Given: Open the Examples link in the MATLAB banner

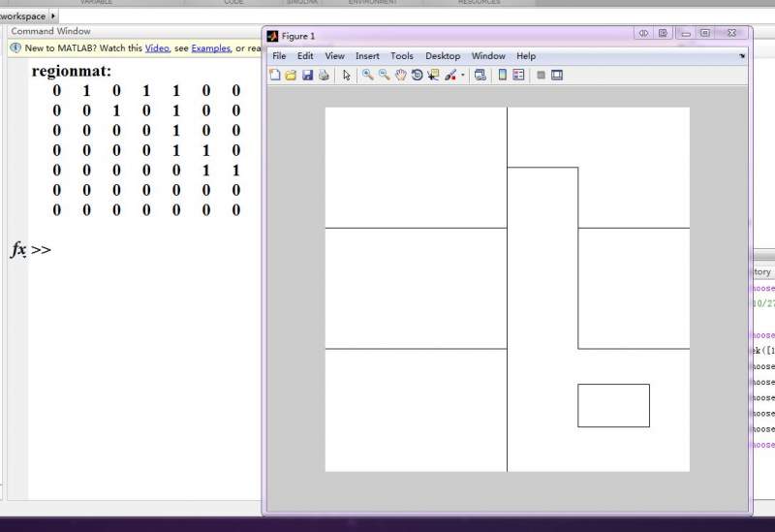Looking at the screenshot, I should [211, 47].
